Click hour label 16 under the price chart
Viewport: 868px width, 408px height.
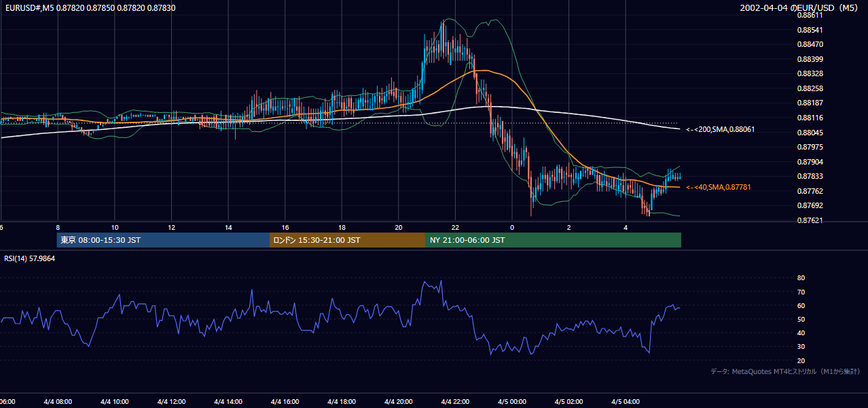click(285, 227)
